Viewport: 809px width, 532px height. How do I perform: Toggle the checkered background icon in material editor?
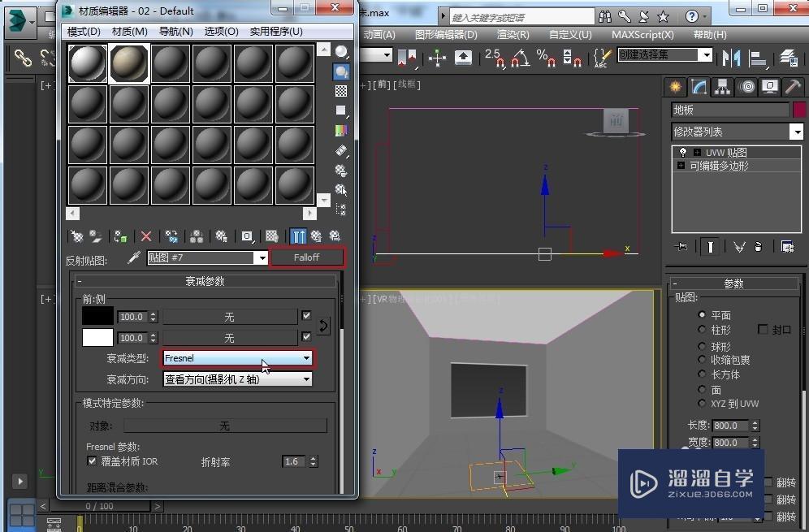pos(341,92)
